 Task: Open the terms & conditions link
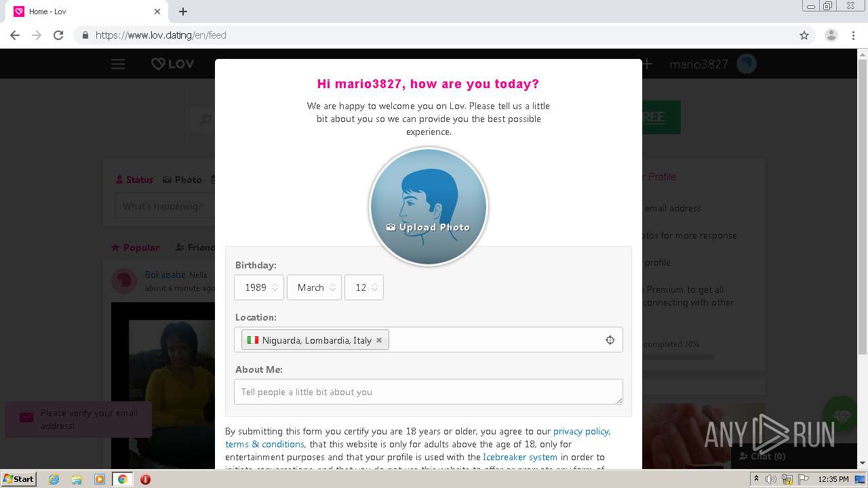click(x=264, y=444)
